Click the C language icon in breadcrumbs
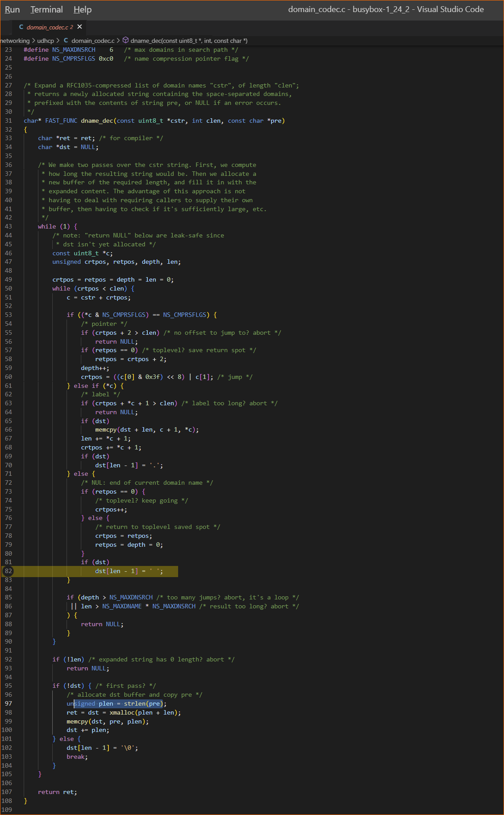 tap(66, 41)
